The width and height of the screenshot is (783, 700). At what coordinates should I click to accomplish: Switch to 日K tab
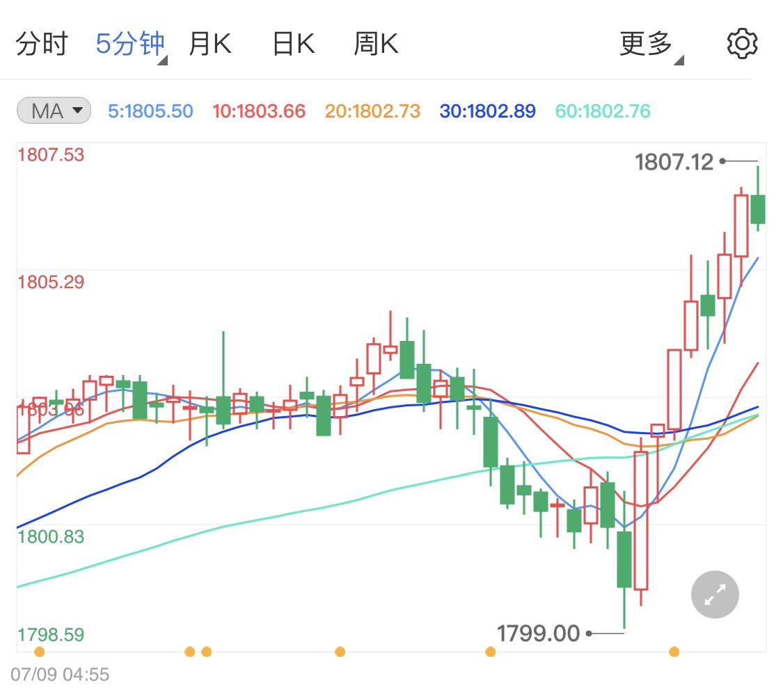(294, 43)
